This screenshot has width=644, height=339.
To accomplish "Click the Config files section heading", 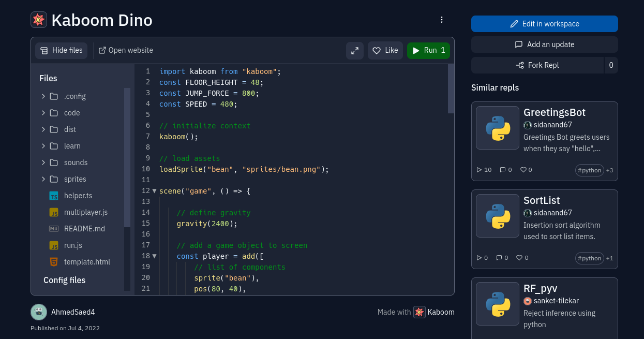I will point(64,280).
